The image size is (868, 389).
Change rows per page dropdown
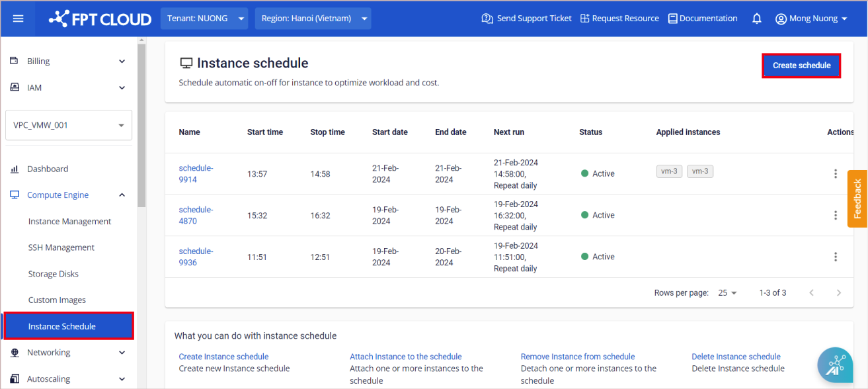tap(727, 292)
